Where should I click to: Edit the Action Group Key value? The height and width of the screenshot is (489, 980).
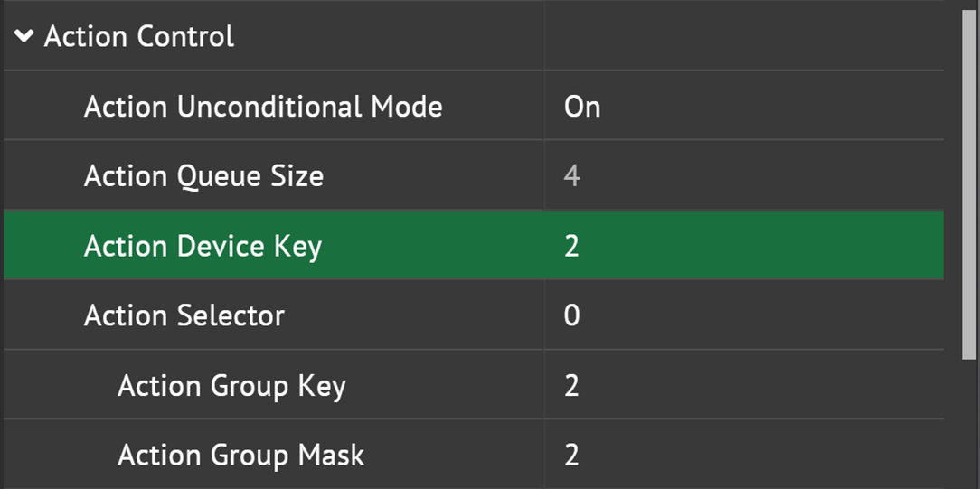pyautogui.click(x=571, y=386)
